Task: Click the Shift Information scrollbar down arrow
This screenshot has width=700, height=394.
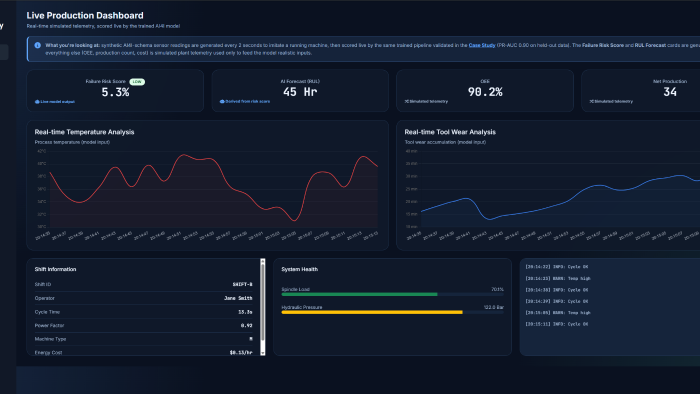Action: [x=262, y=353]
